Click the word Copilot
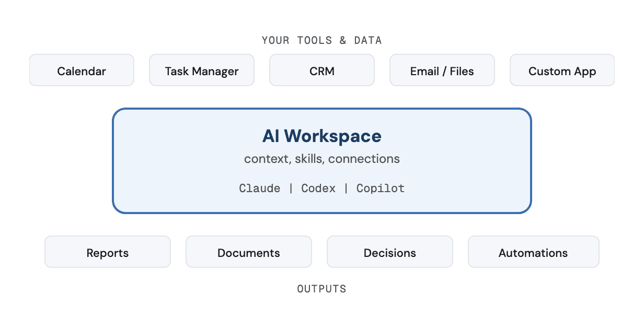The width and height of the screenshot is (644, 330). tap(381, 188)
